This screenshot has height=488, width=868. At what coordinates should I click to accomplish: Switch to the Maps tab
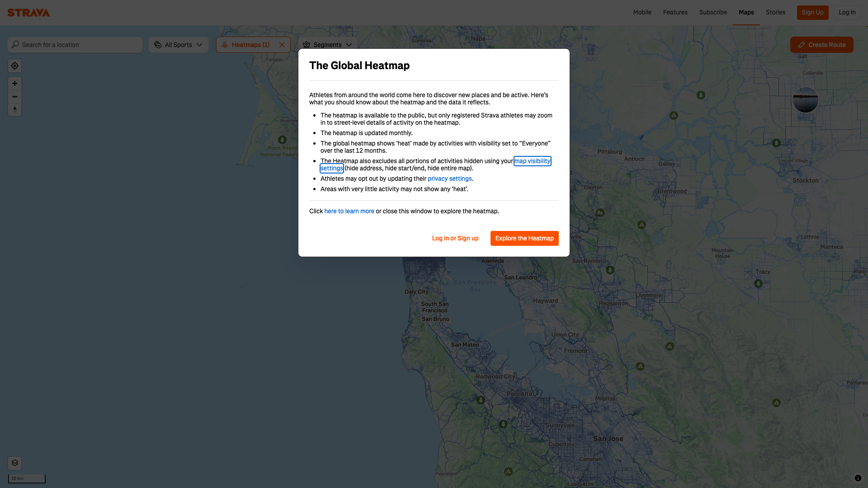(746, 12)
